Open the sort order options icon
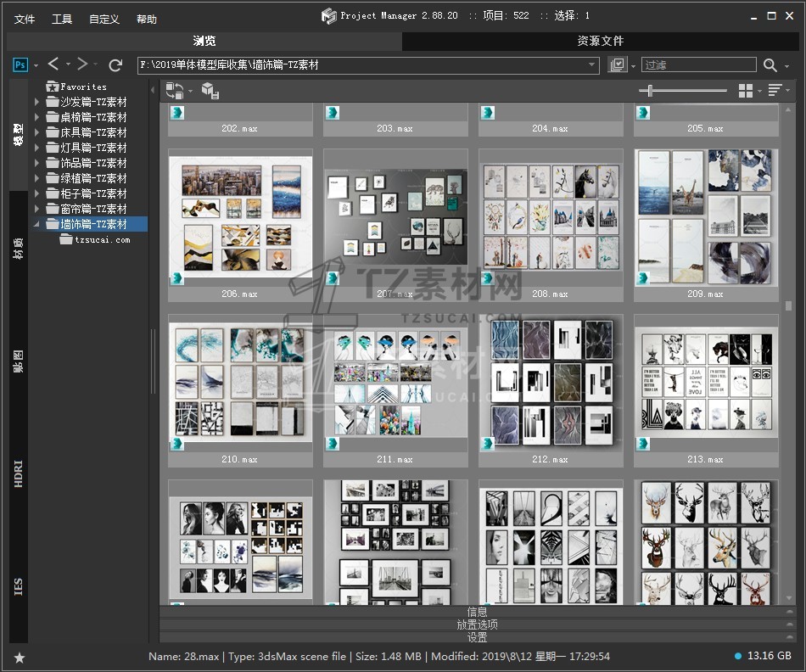 774,90
